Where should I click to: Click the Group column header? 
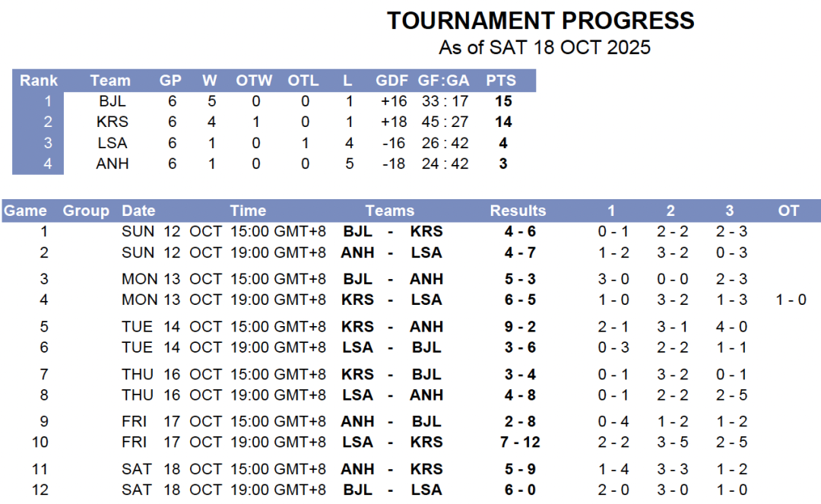coord(86,211)
